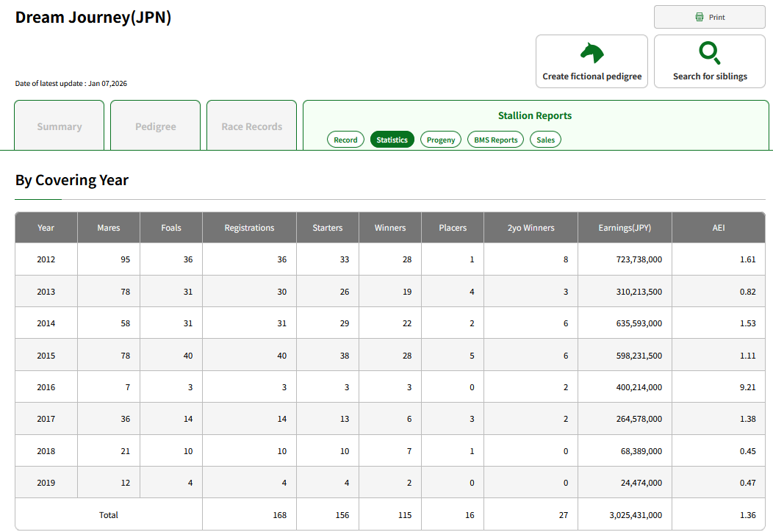Open the Race Records tab
This screenshot has height=532, width=773.
pyautogui.click(x=251, y=126)
